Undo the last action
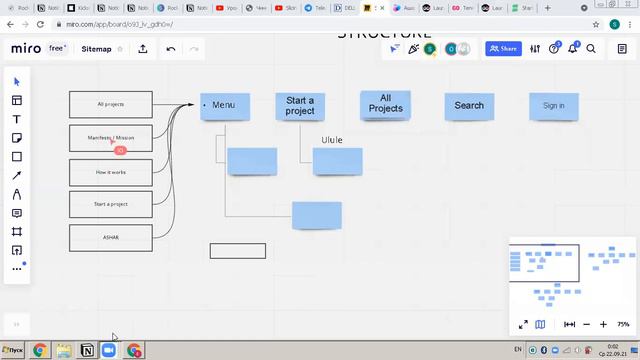 click(171, 49)
